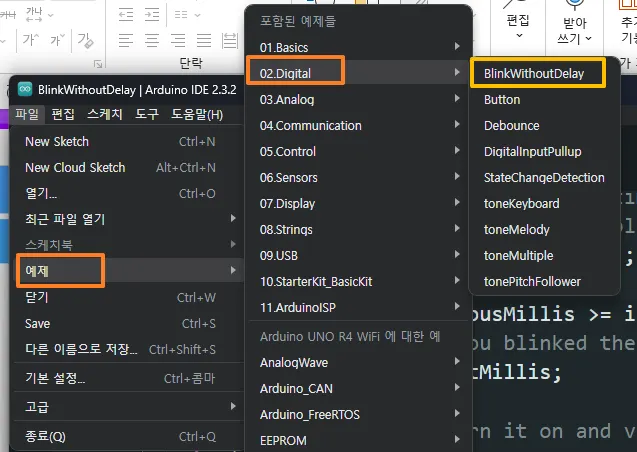Open the Button example
The height and width of the screenshot is (452, 637).
[544, 99]
